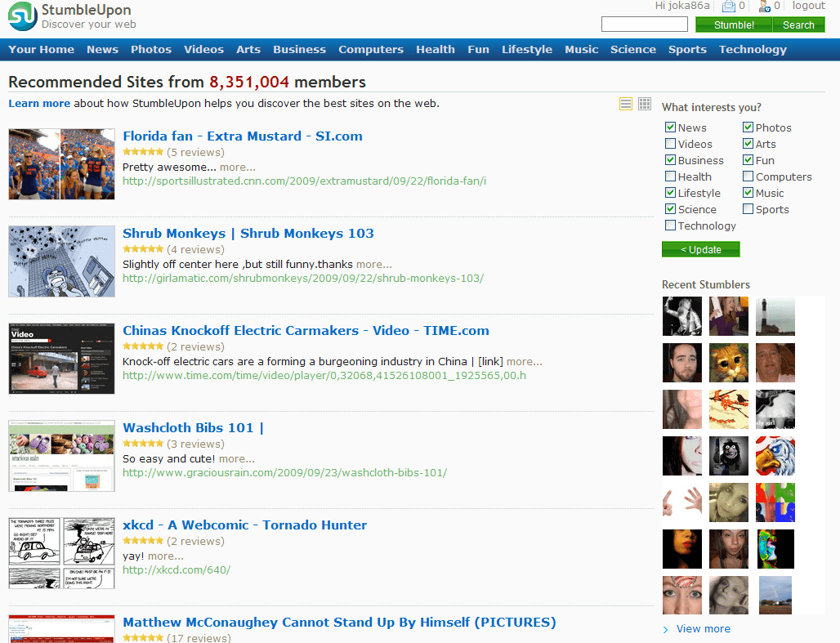The image size is (840, 643).
Task: Expand 'more...' on xkcd review
Action: pyautogui.click(x=166, y=556)
